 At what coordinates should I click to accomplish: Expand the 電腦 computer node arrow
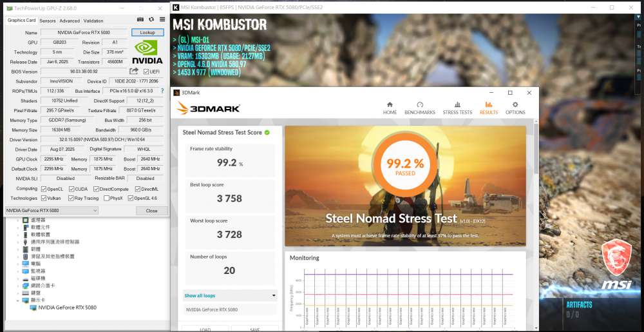(17, 264)
